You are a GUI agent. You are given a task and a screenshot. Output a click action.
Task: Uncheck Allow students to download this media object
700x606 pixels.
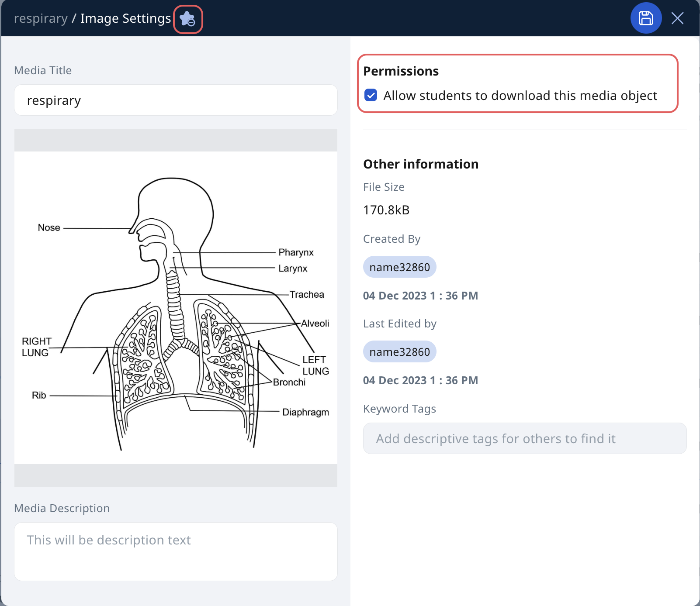371,95
